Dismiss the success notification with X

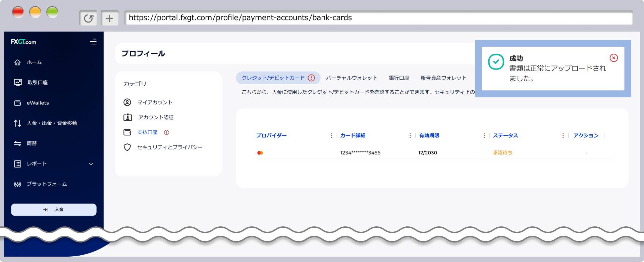pyautogui.click(x=614, y=58)
